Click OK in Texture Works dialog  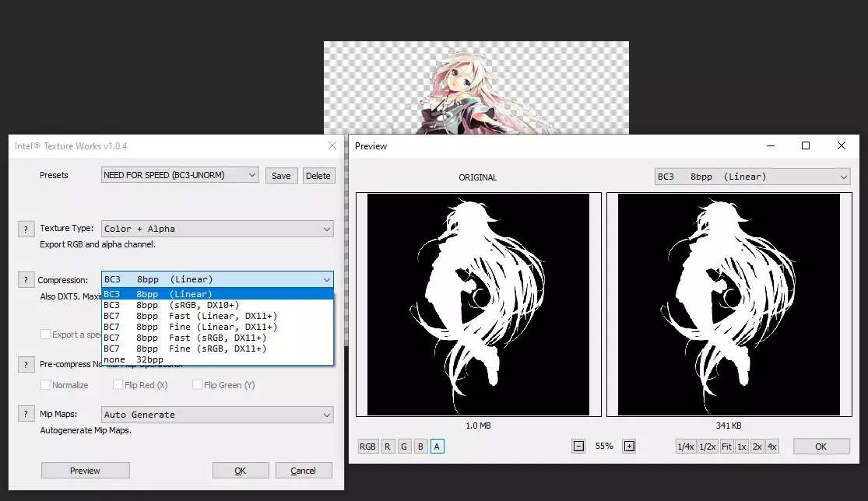241,471
